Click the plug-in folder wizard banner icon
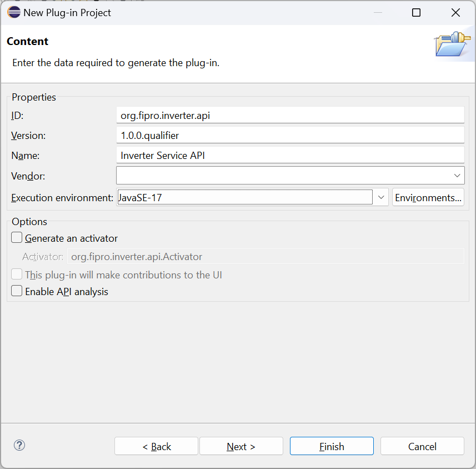Screen dimensions: 476x469 click(452, 44)
